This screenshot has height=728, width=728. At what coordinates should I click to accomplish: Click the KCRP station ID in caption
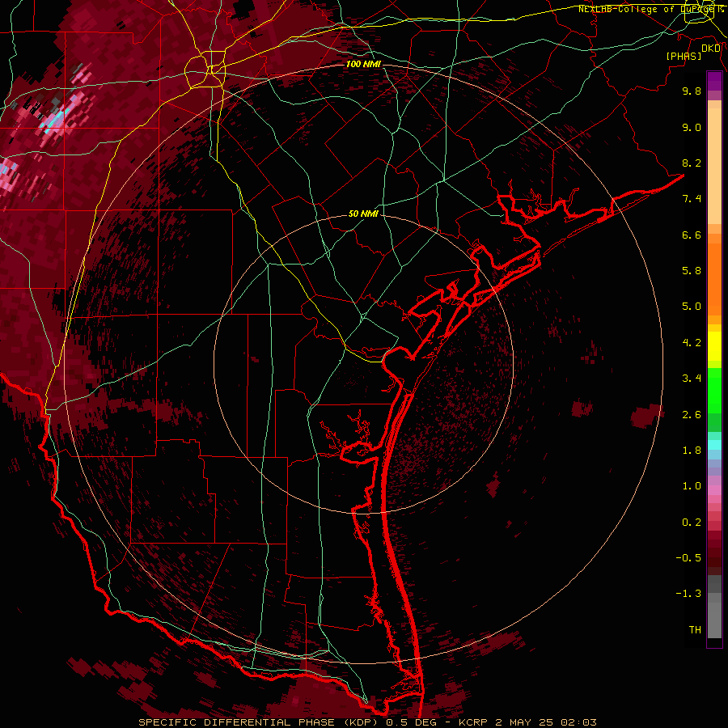tap(473, 722)
